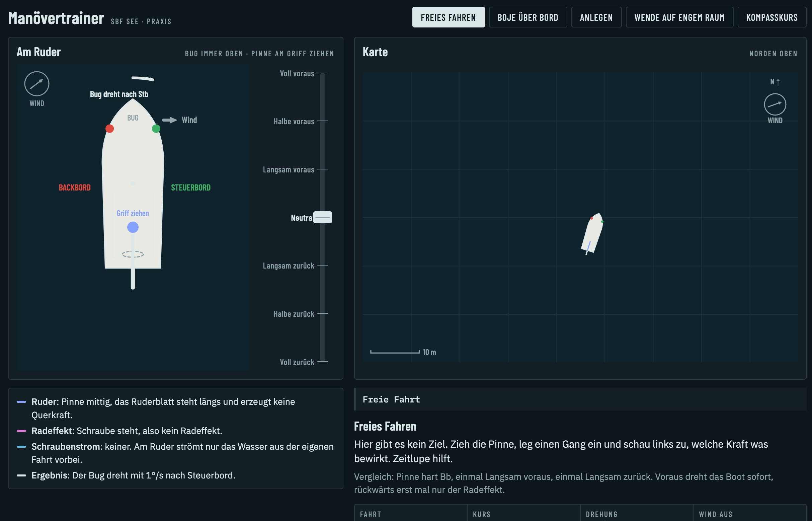
Task: Click the KURS column header
Action: click(482, 514)
